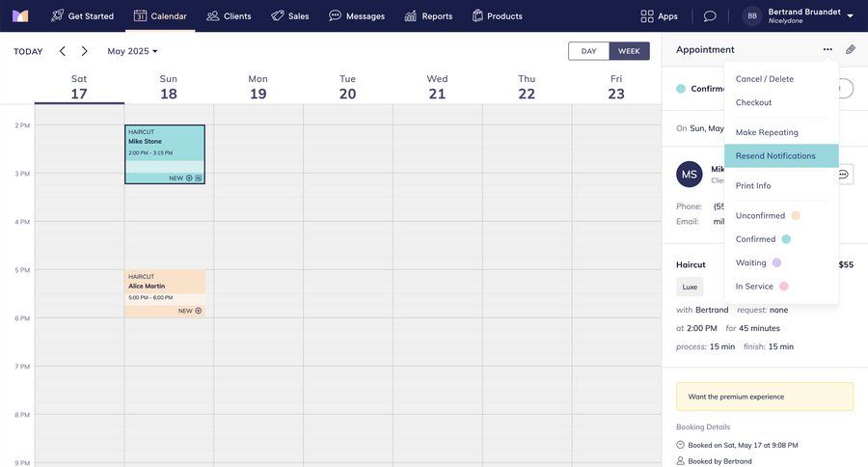Toggle the appointment three-dots menu
868x467 pixels.
tap(827, 49)
